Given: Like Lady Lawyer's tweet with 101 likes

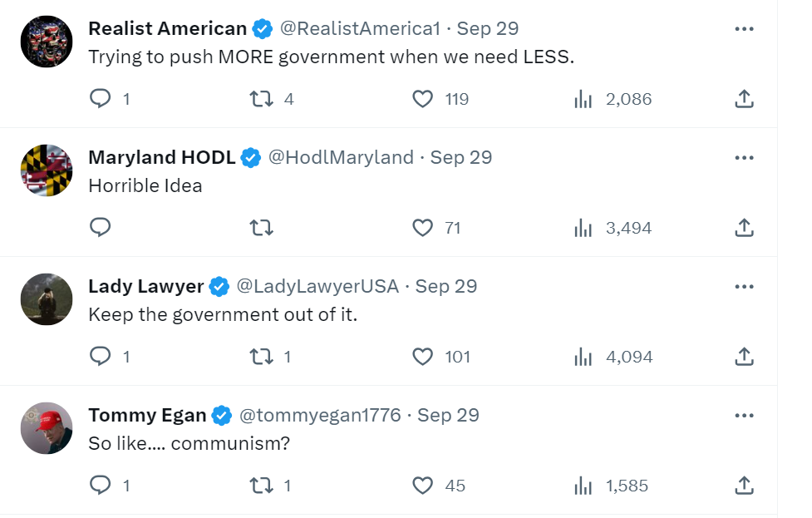Looking at the screenshot, I should point(422,357).
